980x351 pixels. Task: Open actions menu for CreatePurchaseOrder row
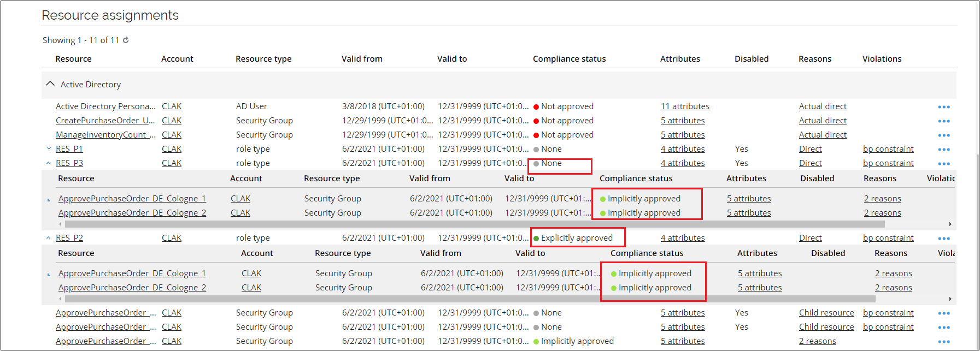click(944, 121)
